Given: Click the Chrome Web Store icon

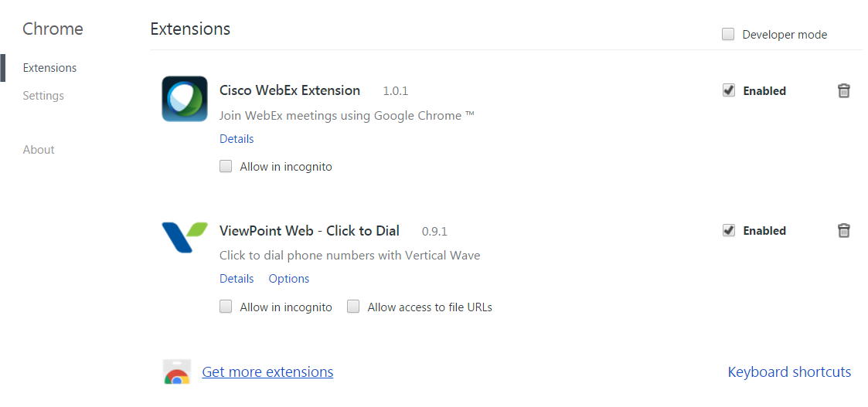Looking at the screenshot, I should click(177, 372).
